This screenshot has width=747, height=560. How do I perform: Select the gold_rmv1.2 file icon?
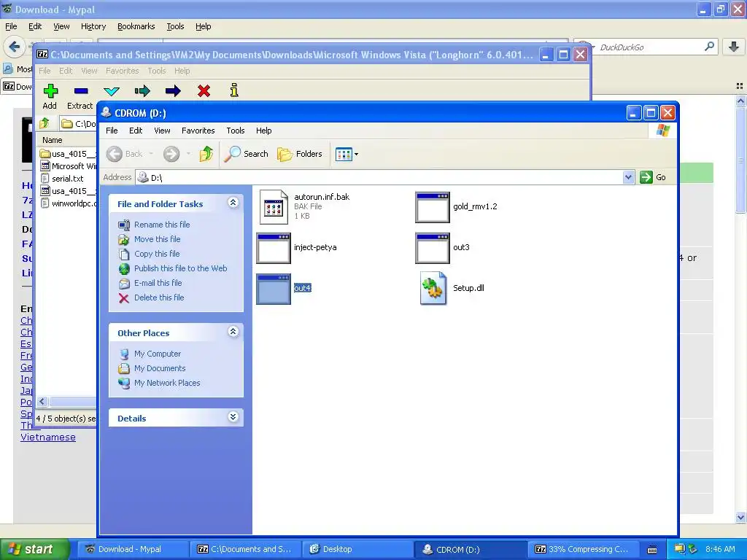(433, 207)
